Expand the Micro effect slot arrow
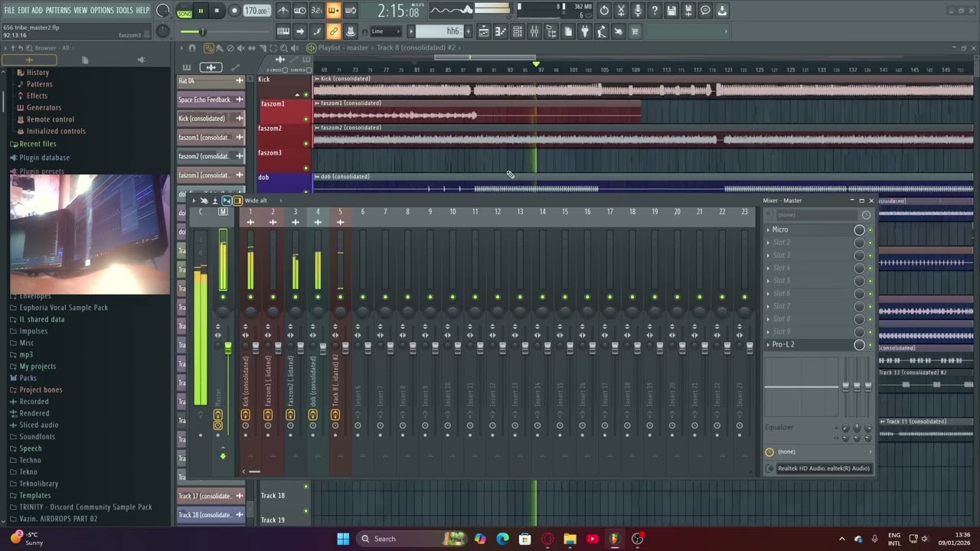 coord(768,230)
